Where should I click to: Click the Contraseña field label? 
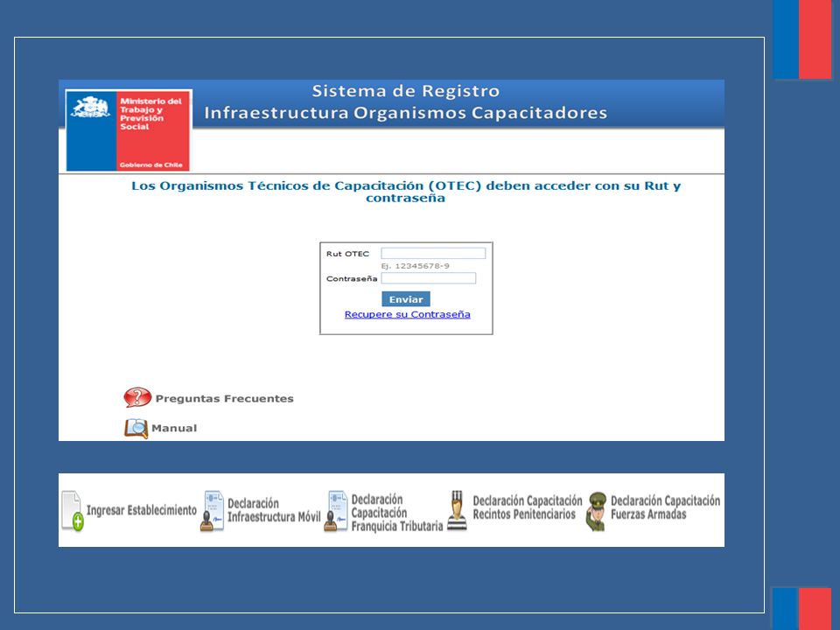[x=352, y=278]
